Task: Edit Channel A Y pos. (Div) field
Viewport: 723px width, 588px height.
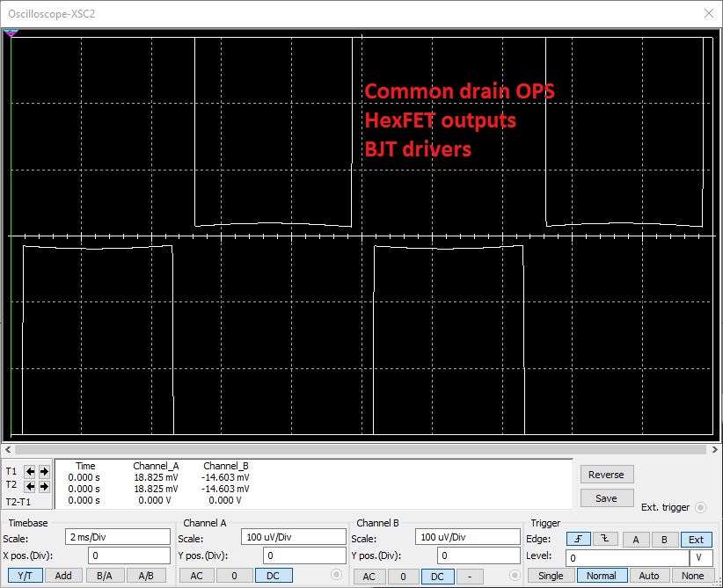Action: (x=304, y=555)
